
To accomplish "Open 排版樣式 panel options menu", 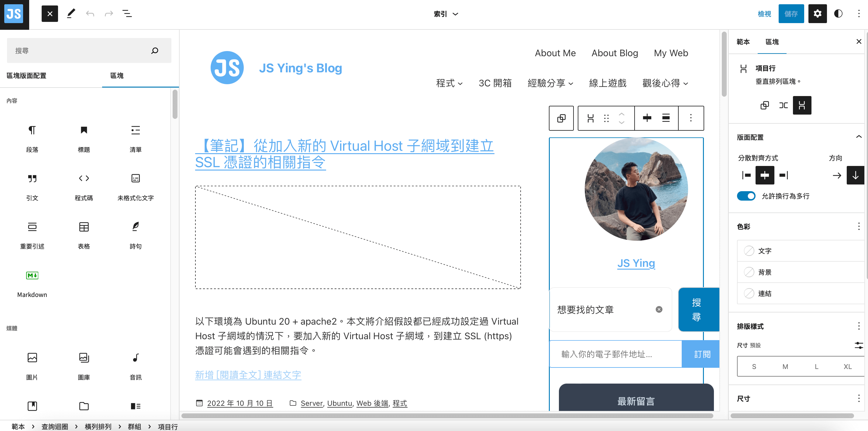I will (x=859, y=326).
